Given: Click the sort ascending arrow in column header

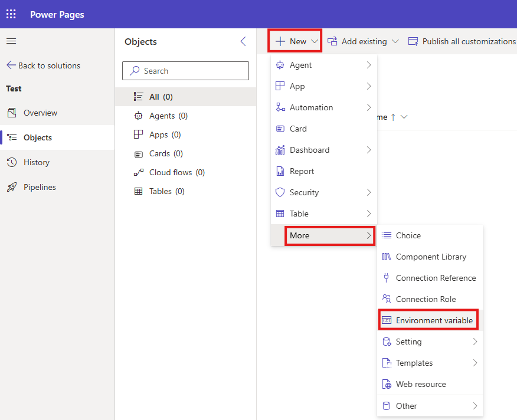Looking at the screenshot, I should pos(393,117).
